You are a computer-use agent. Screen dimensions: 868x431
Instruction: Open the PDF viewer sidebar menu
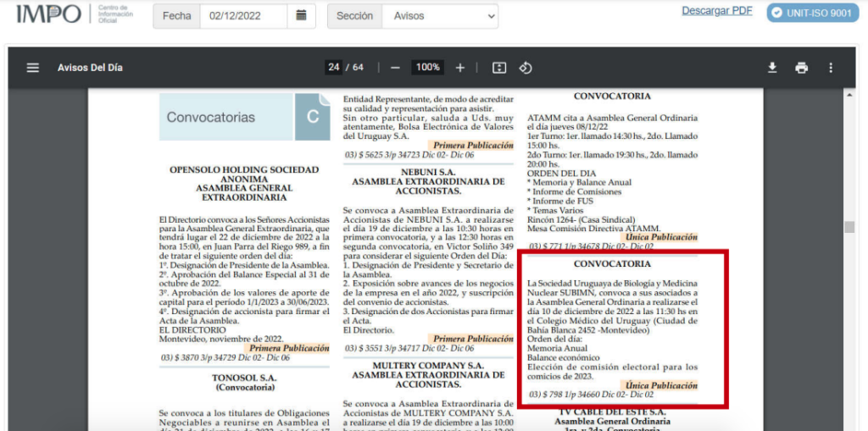(33, 68)
